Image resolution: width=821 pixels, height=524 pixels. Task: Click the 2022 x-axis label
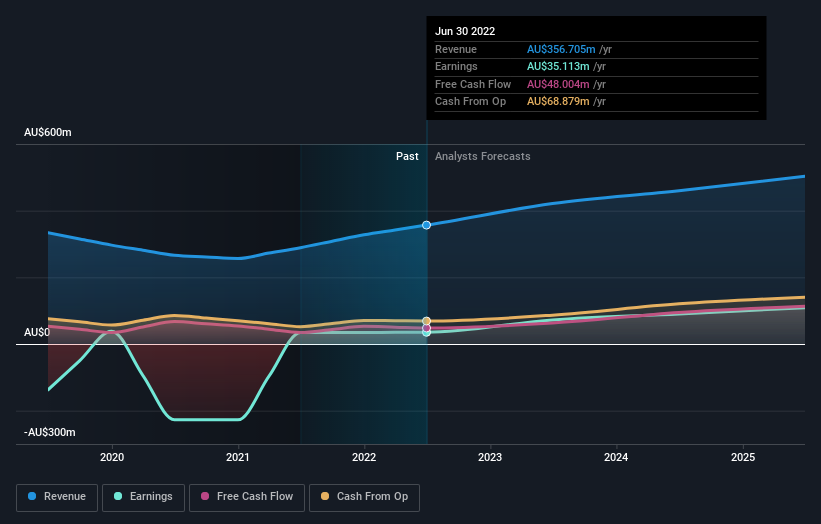[x=364, y=457]
